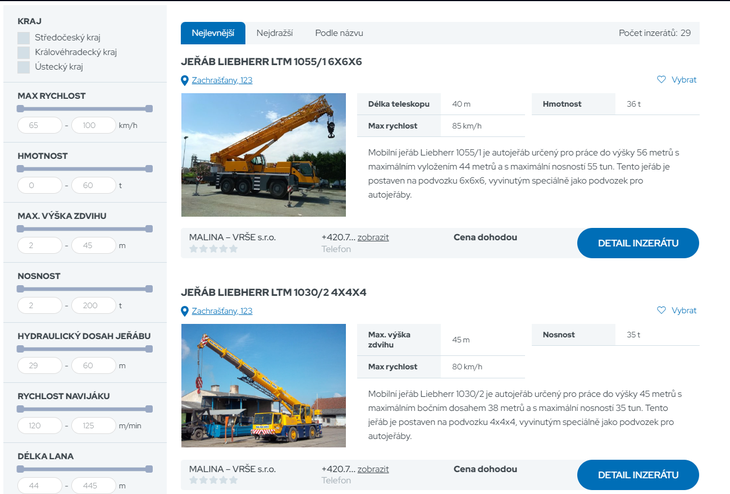Click the heart icon next to Vybrat for LTM 1055/1
This screenshot has width=730, height=494.
661,80
